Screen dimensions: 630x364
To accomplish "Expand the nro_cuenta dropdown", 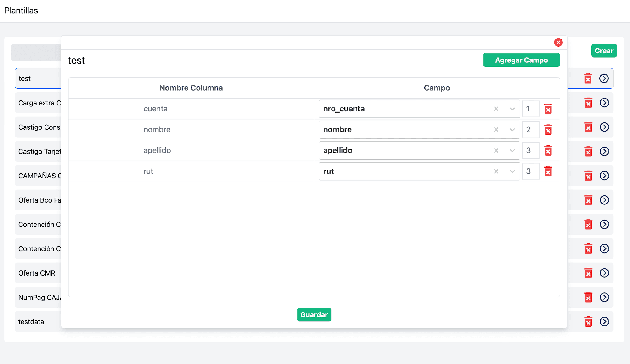I will tap(512, 109).
